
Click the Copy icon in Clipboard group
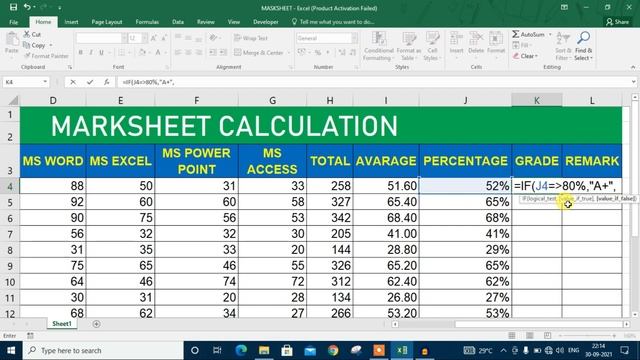[27, 45]
